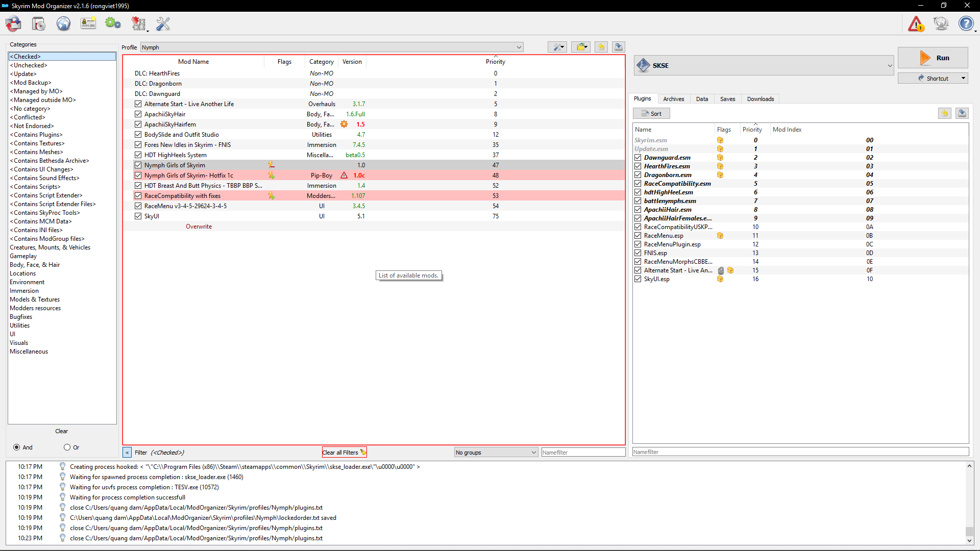Open the profiles ID card icon
Viewport: 980px width, 551px height.
coord(88,23)
